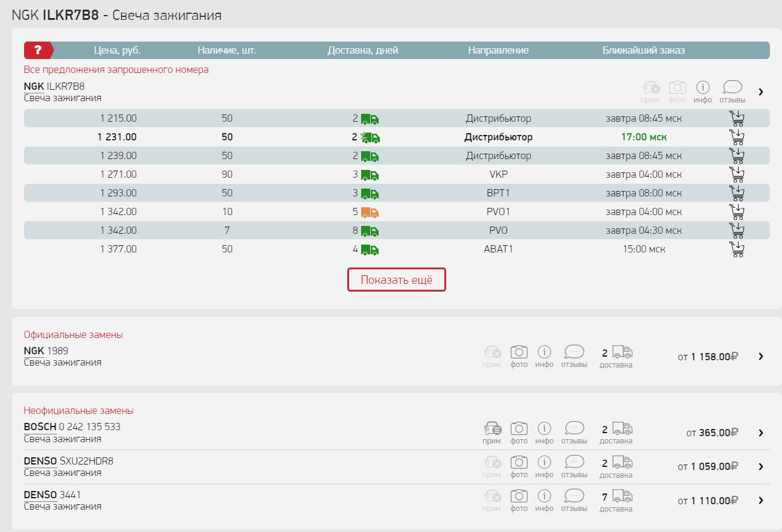Open reviews icon for DENSO 3441
The image size is (782, 532).
(x=574, y=501)
